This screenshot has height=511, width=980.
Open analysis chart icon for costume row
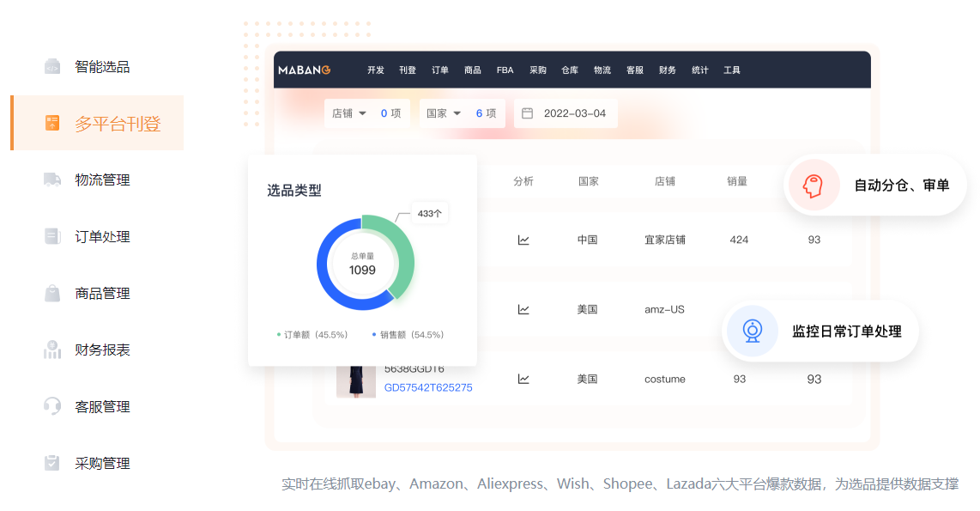[523, 379]
